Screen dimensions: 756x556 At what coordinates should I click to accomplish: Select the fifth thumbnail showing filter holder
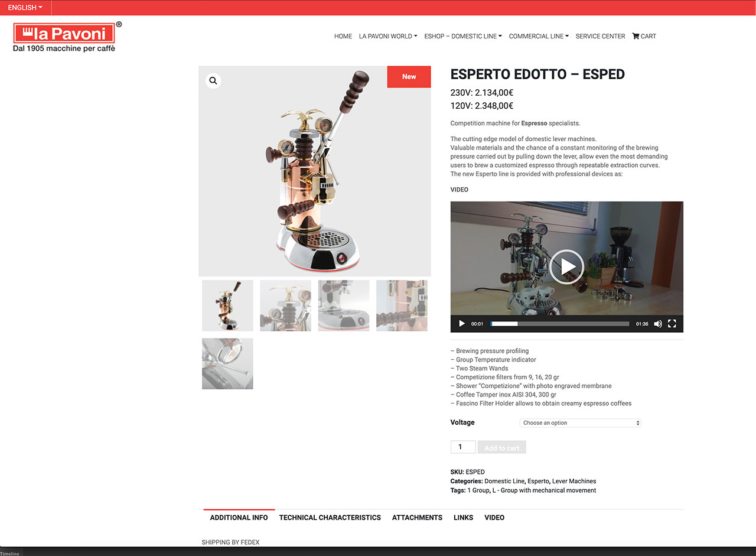[x=227, y=363]
